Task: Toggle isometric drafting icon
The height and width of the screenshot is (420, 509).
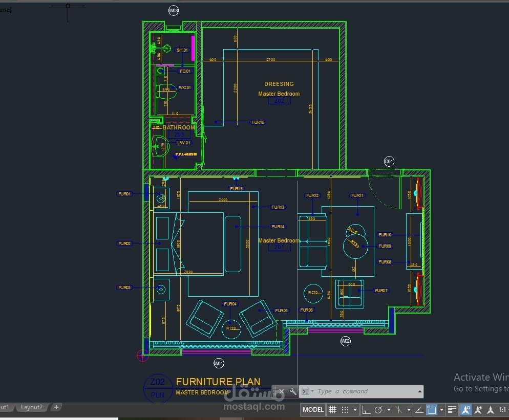Action: coord(399,410)
